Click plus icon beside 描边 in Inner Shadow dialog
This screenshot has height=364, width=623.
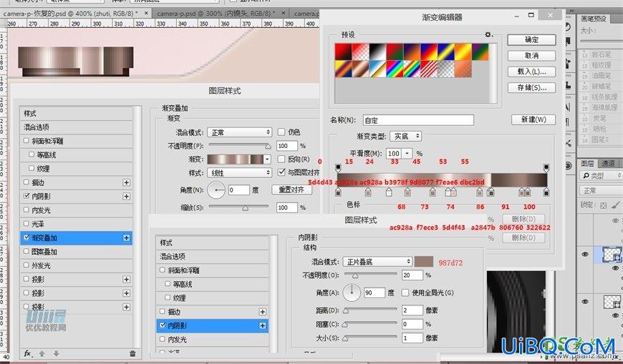[262, 312]
